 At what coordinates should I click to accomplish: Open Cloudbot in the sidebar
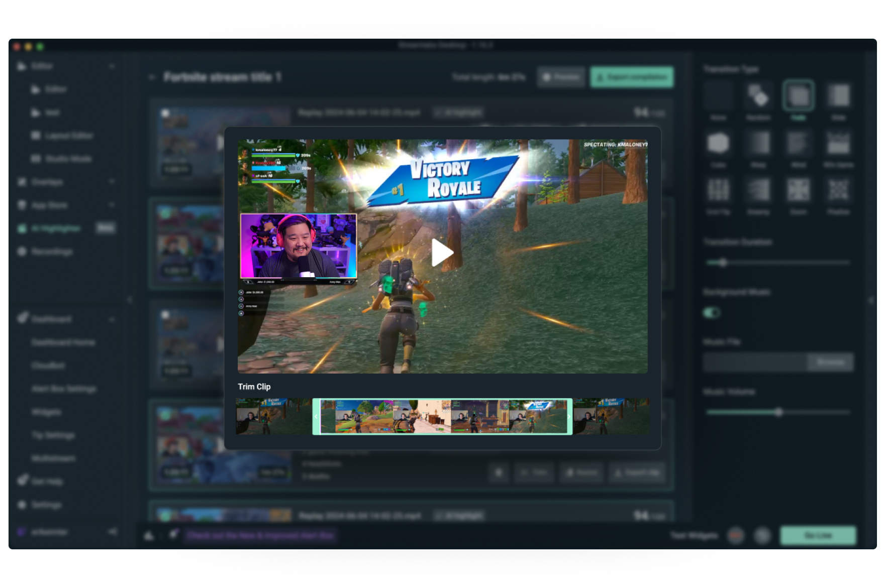coord(48,365)
